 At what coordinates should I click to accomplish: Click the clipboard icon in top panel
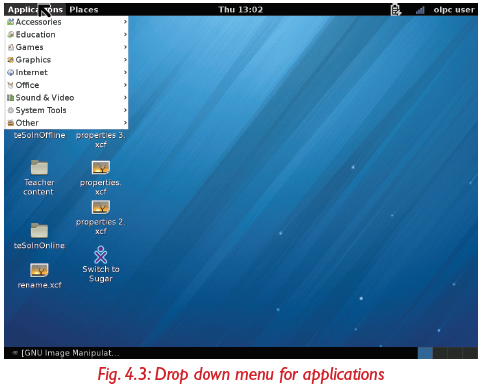(x=396, y=10)
